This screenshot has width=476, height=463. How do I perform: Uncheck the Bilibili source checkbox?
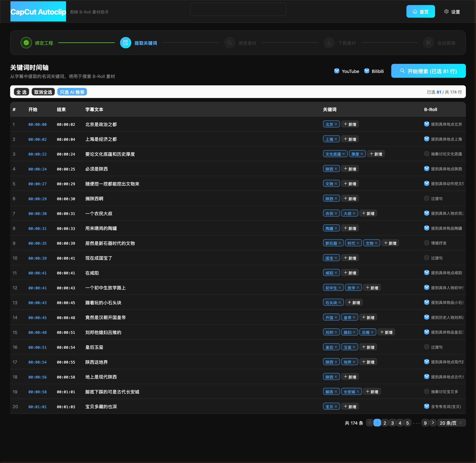click(x=366, y=71)
